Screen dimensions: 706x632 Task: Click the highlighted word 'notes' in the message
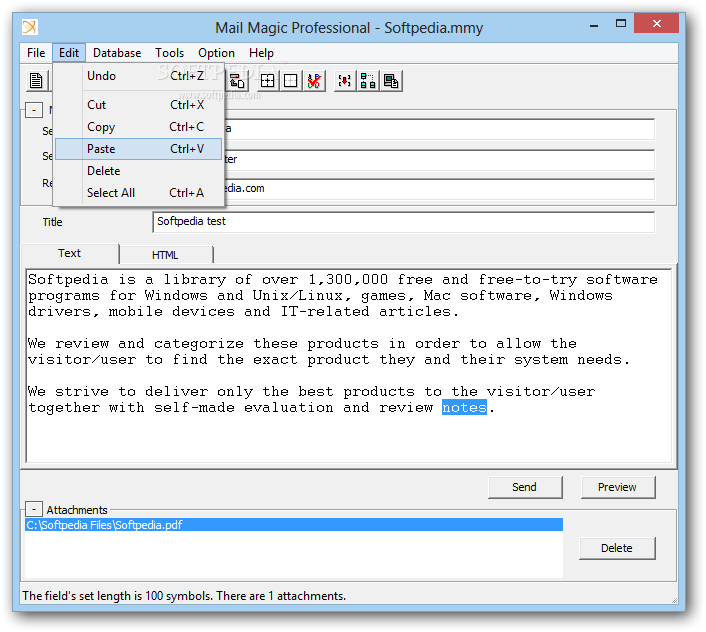coord(464,407)
